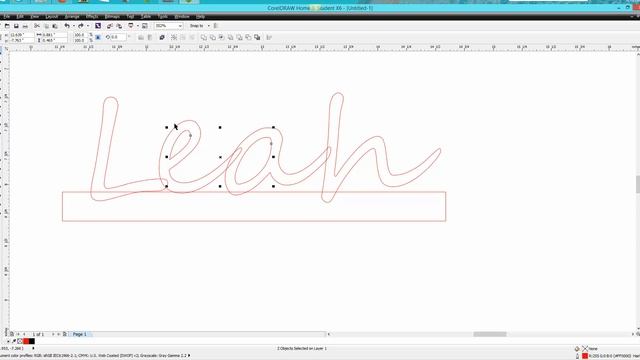Click the Import icon
The height and width of the screenshot is (360, 640).
109,26
